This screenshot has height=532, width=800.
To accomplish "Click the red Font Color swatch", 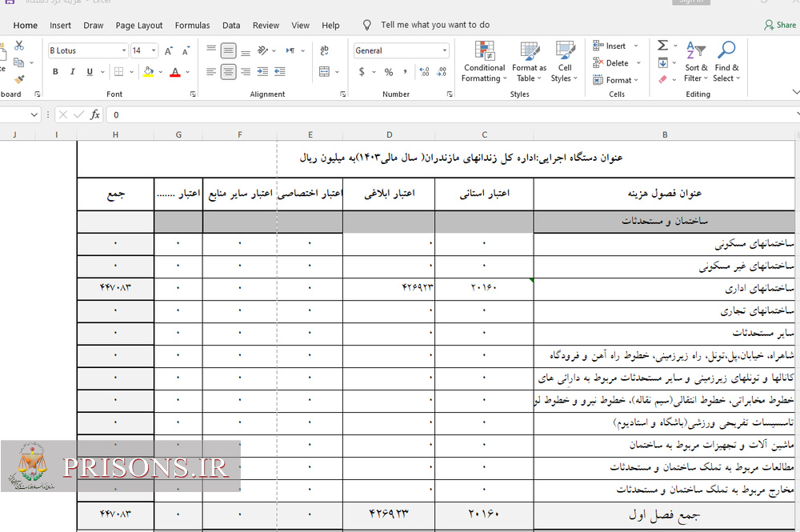I will tap(175, 72).
